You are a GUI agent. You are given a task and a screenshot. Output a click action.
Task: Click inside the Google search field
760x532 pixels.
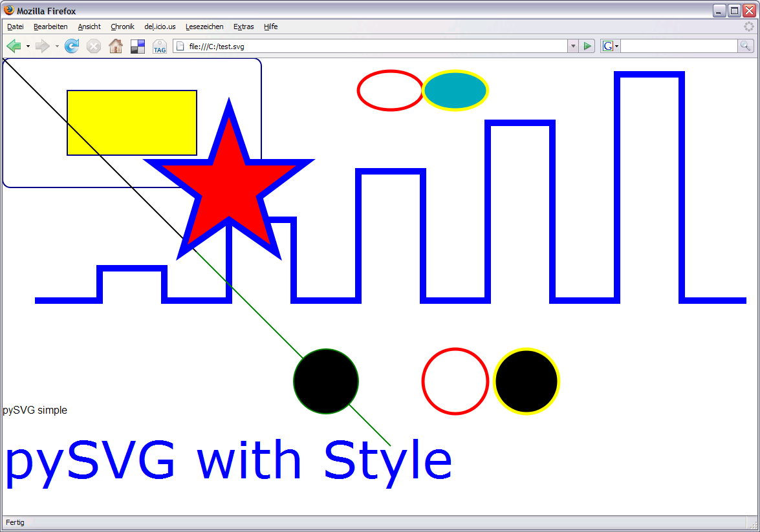tap(679, 46)
